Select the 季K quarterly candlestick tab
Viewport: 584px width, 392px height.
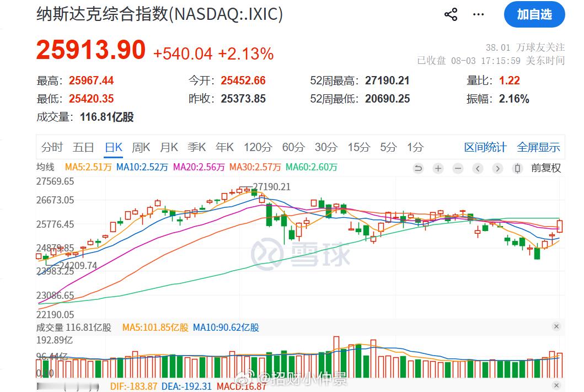[197, 147]
